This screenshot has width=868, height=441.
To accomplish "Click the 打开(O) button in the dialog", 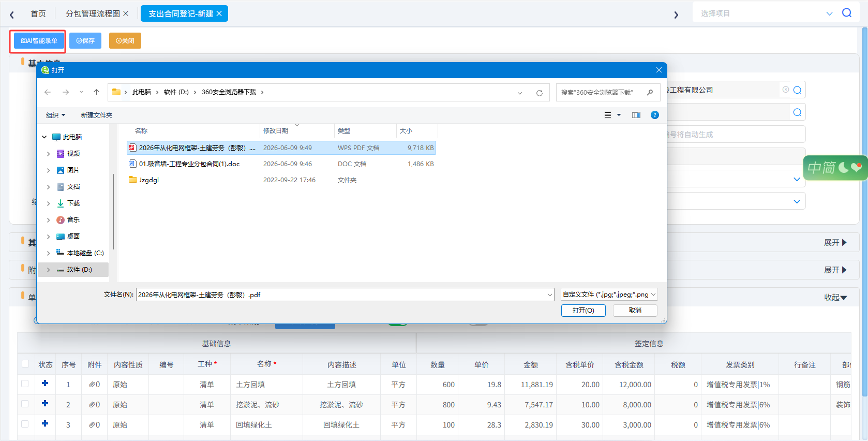I will pyautogui.click(x=583, y=311).
